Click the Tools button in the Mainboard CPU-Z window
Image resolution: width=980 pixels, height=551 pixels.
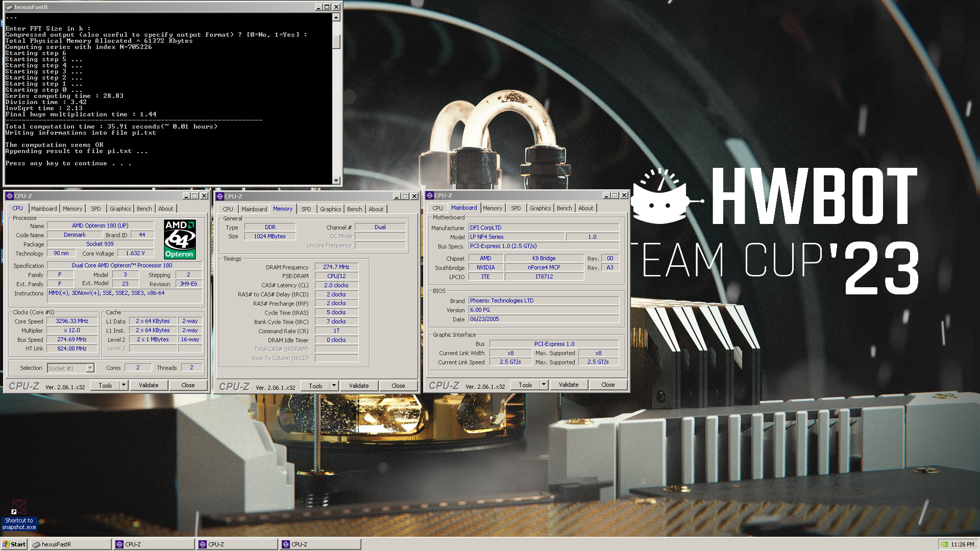click(525, 385)
